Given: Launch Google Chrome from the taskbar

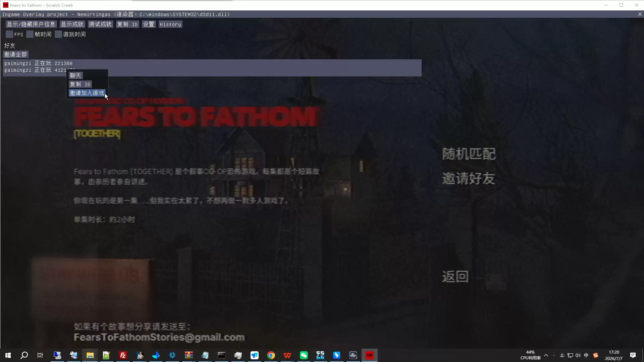Looking at the screenshot, I should 271,355.
